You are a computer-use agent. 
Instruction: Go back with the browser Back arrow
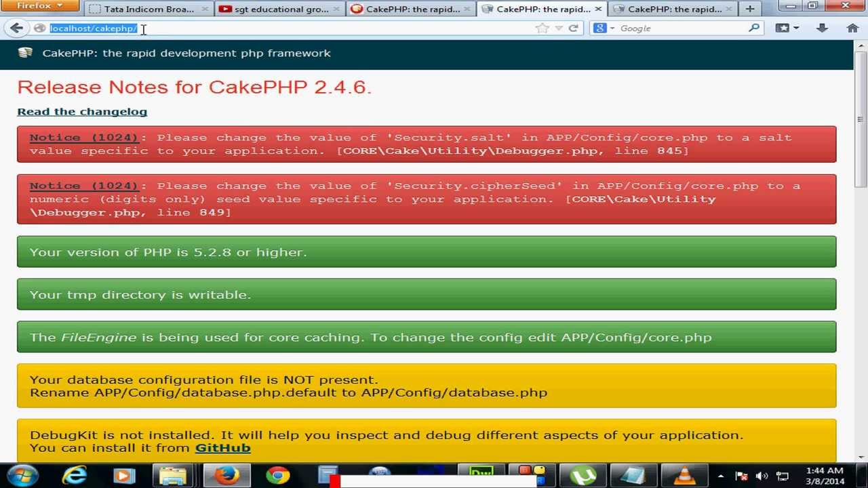pos(16,28)
